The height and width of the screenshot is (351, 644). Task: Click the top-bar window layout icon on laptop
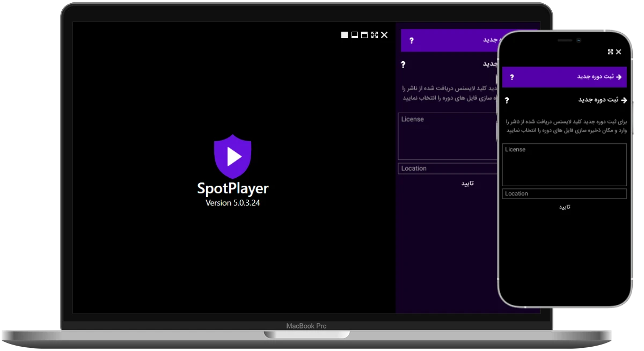click(x=364, y=35)
